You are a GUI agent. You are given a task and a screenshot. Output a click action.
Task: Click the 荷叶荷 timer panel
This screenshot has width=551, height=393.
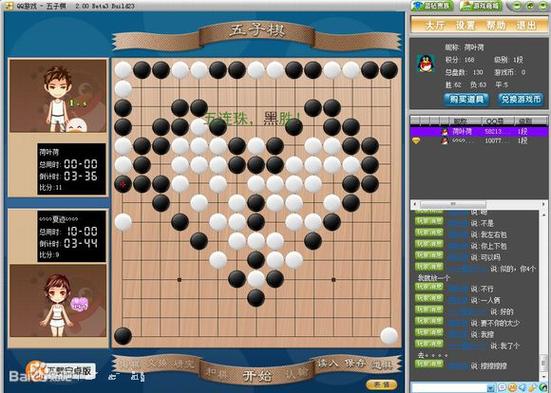coord(72,169)
